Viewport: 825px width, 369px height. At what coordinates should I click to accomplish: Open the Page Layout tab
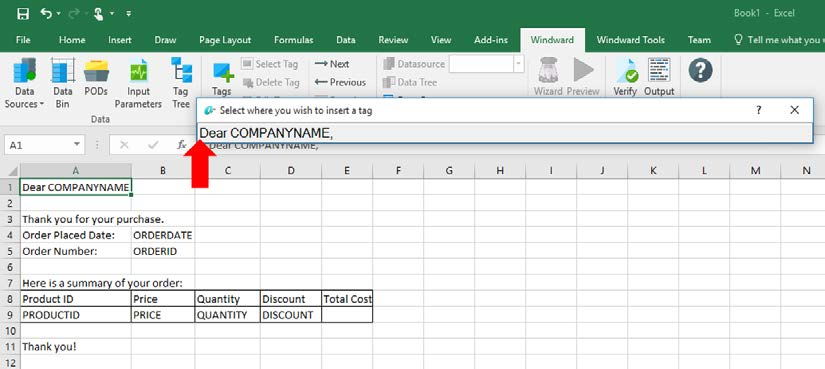pos(225,40)
